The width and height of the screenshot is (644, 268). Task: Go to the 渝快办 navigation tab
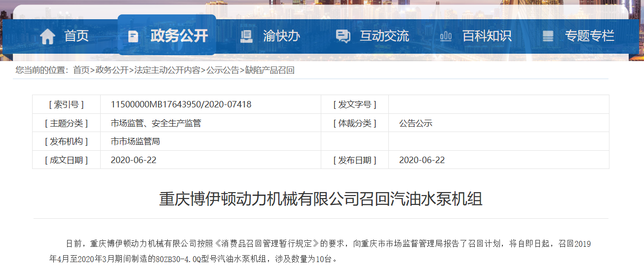(282, 36)
